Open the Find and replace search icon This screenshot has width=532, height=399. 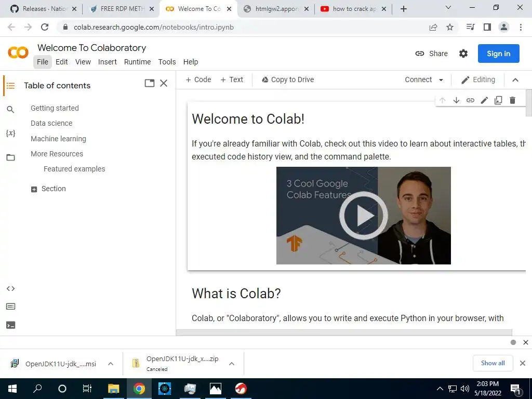coord(10,109)
